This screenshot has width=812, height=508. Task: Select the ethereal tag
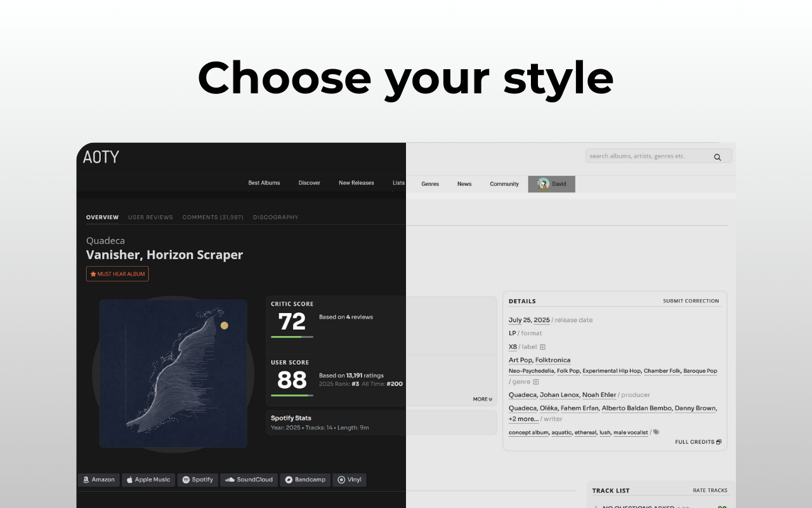586,432
